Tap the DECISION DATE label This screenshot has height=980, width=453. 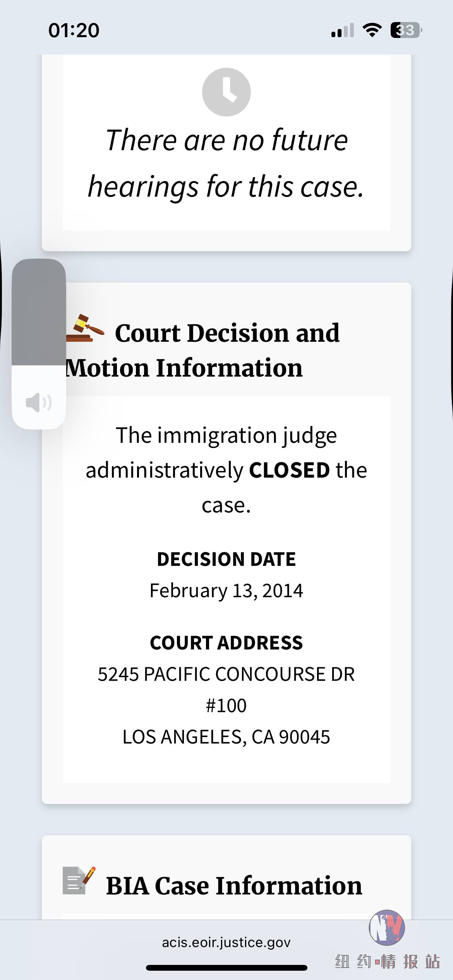point(226,559)
